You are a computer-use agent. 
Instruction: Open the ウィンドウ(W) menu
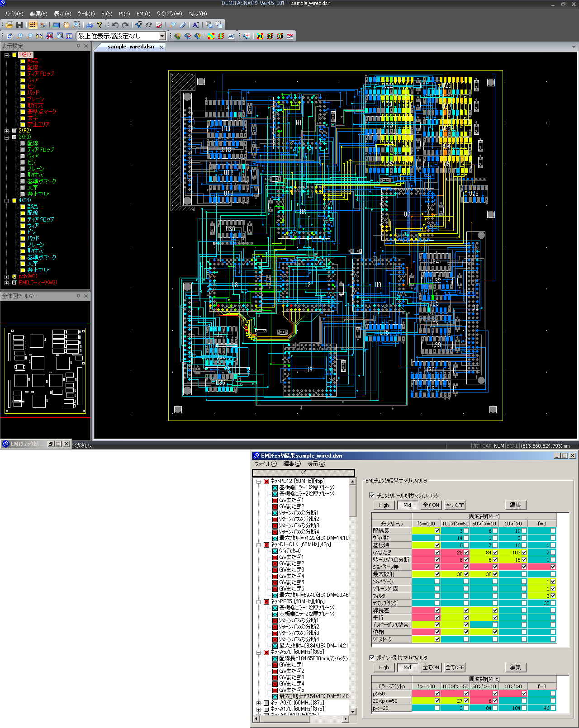(x=169, y=14)
